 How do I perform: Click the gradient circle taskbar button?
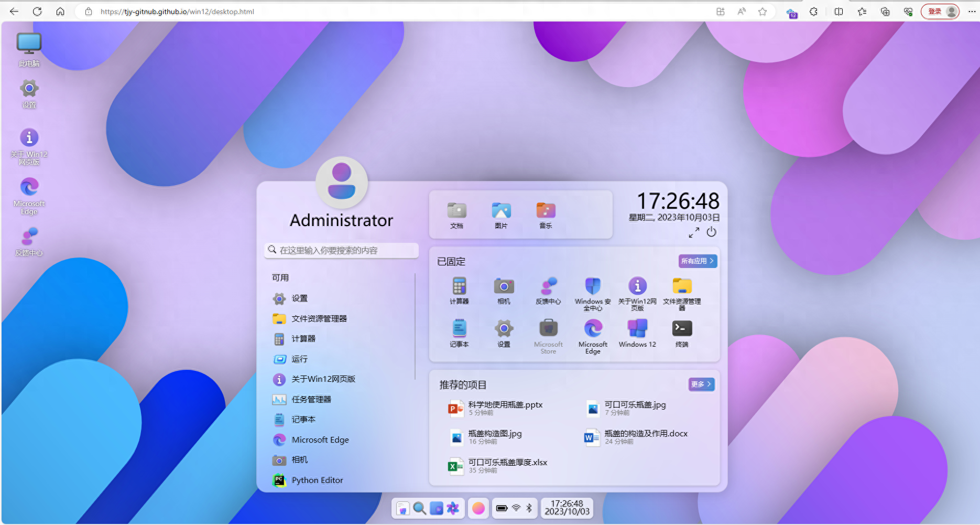click(x=478, y=508)
